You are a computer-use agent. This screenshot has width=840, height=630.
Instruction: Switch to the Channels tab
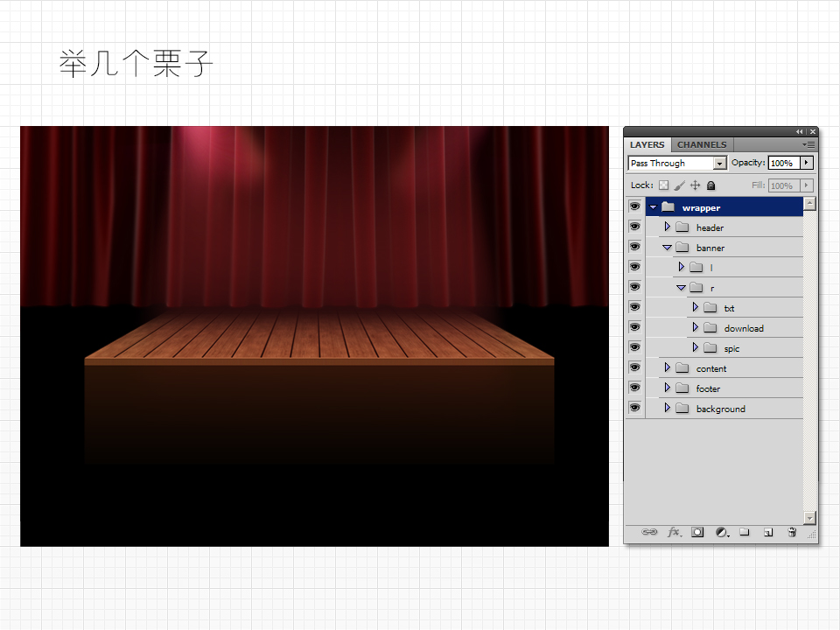pos(702,144)
